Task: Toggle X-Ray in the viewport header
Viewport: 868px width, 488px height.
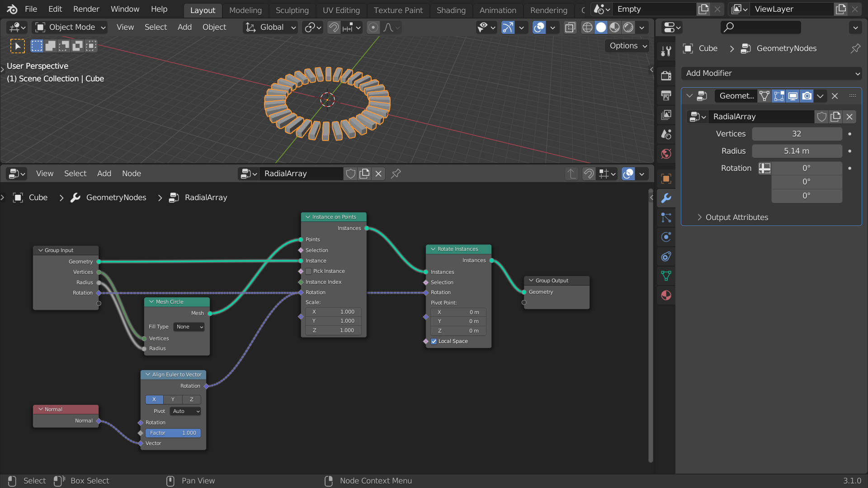Action: pos(570,28)
